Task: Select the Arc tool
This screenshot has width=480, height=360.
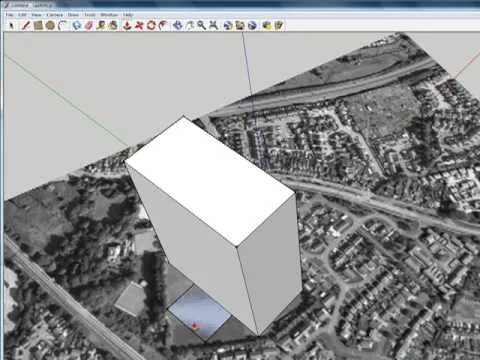Action: (x=62, y=25)
